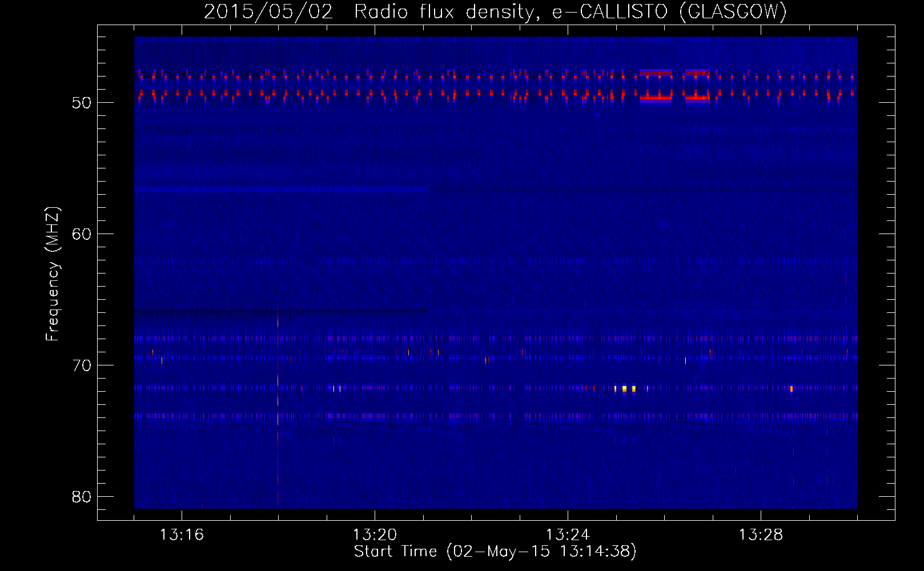Click the 13:28 time tick label
This screenshot has width=924, height=571.
point(761,534)
